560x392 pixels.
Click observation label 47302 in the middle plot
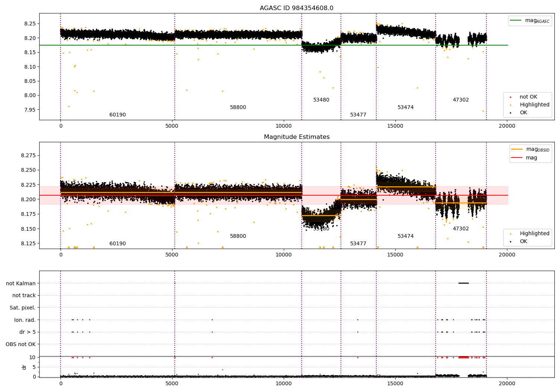coord(461,229)
